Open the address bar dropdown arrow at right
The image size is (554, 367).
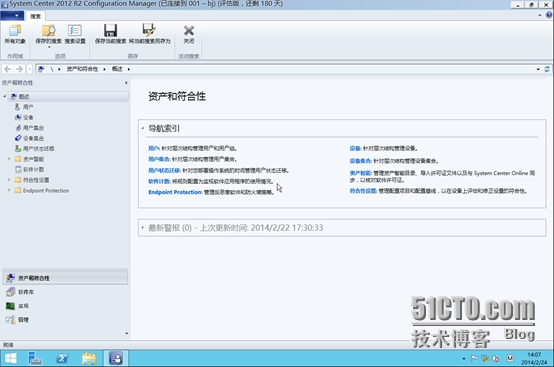pos(538,69)
